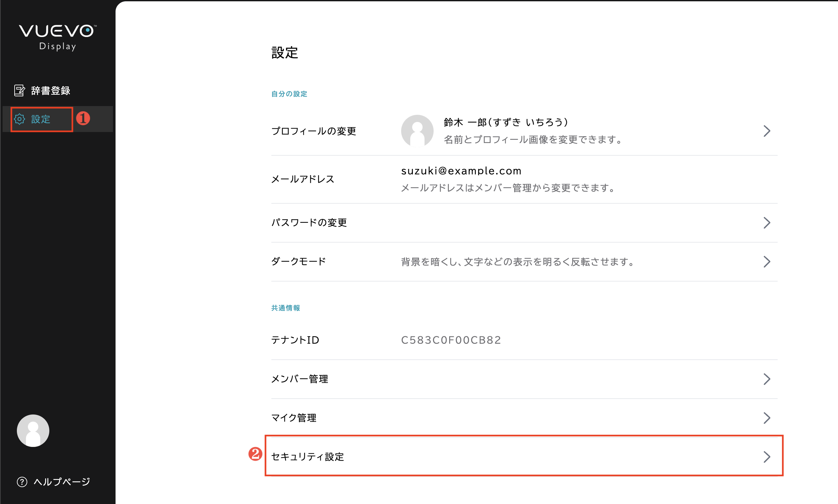This screenshot has height=504, width=838.
Task: Click the 設定 gear icon in sidebar
Action: [19, 119]
